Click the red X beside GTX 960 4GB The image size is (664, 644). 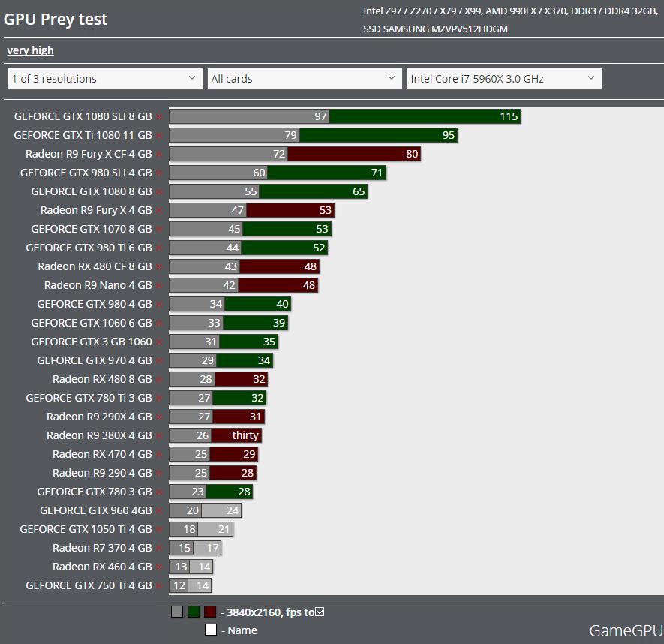click(x=159, y=511)
